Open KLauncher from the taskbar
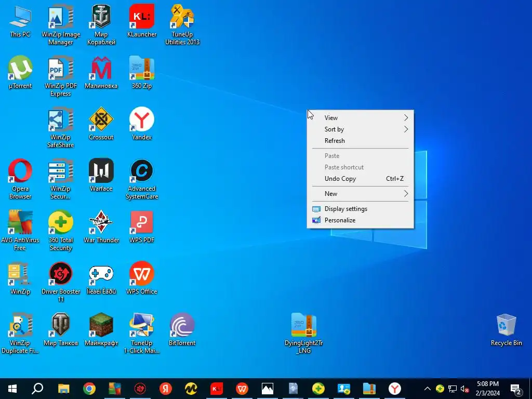Screen dimensions: 532x399 tap(217, 389)
